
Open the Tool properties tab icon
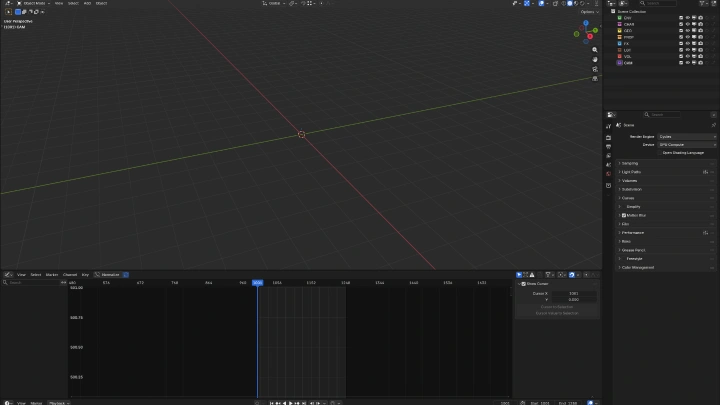click(x=608, y=126)
